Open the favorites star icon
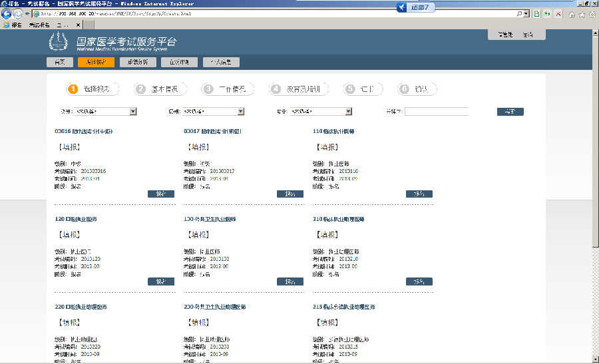Screen dimensions: 599x364 (582, 15)
